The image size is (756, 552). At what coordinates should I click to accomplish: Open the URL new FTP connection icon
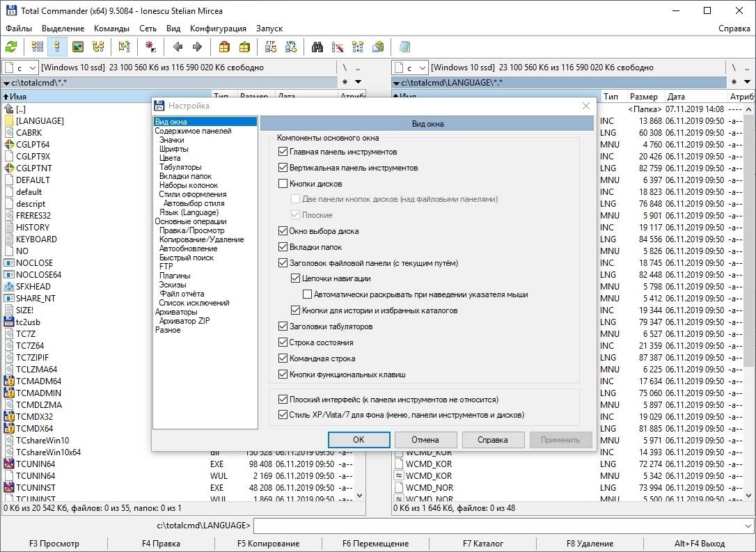(x=291, y=47)
